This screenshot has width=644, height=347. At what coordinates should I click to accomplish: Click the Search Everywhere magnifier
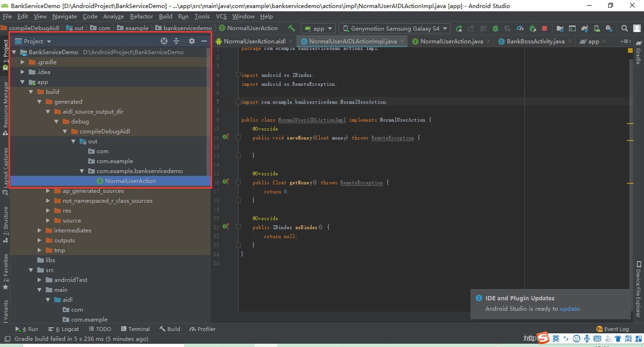click(625, 28)
